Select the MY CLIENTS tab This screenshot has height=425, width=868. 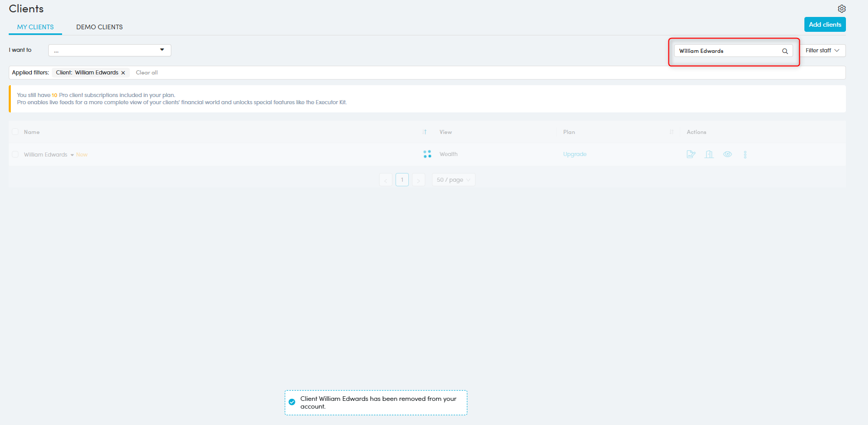(35, 27)
